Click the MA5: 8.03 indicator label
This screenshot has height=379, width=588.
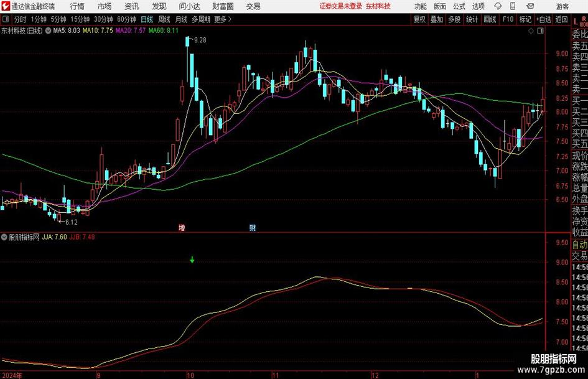click(x=67, y=30)
